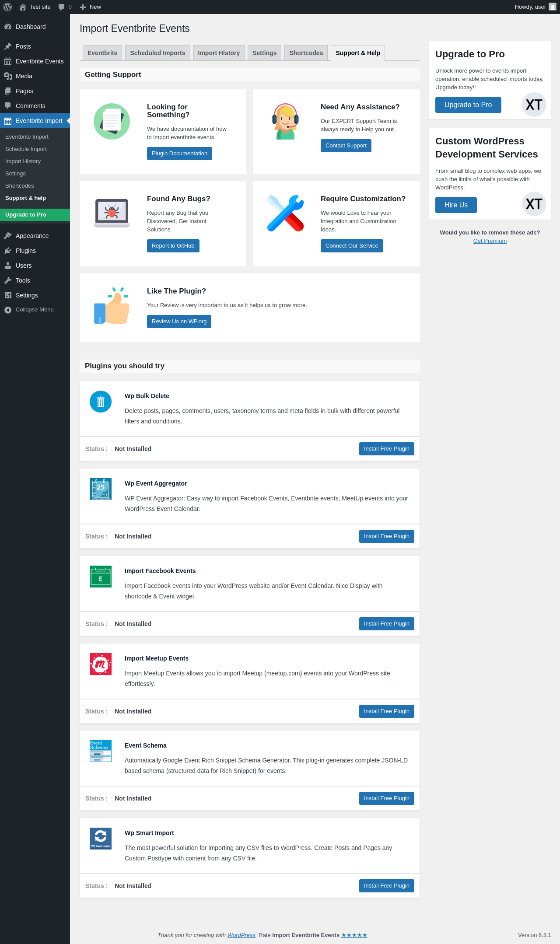
Task: Open Schedule Import in the sidebar submenu
Action: click(35, 149)
